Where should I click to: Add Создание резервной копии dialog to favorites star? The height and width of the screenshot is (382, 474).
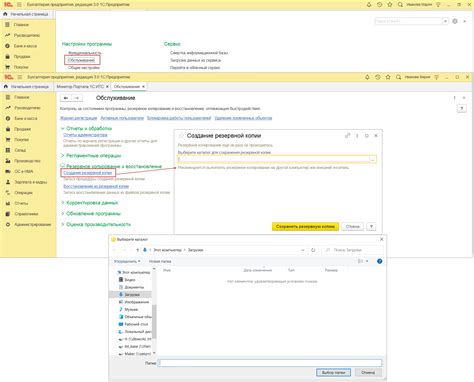coord(181,136)
